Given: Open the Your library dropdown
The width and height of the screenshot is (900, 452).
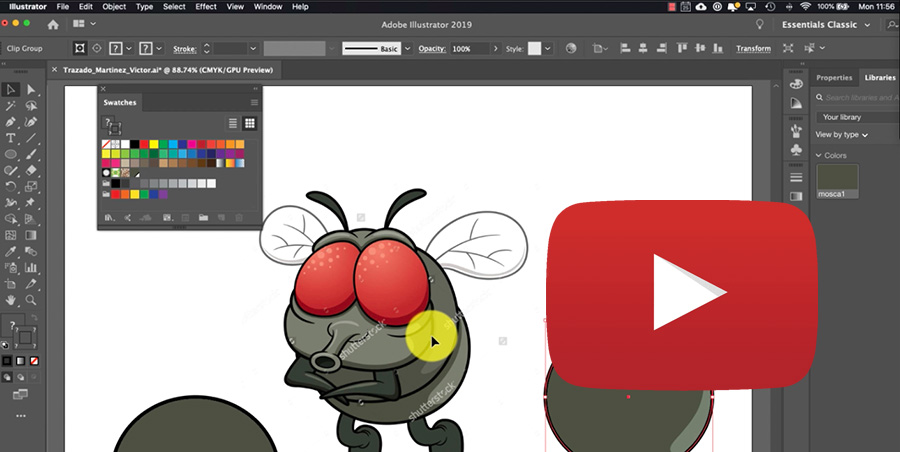Looking at the screenshot, I should click(x=858, y=117).
